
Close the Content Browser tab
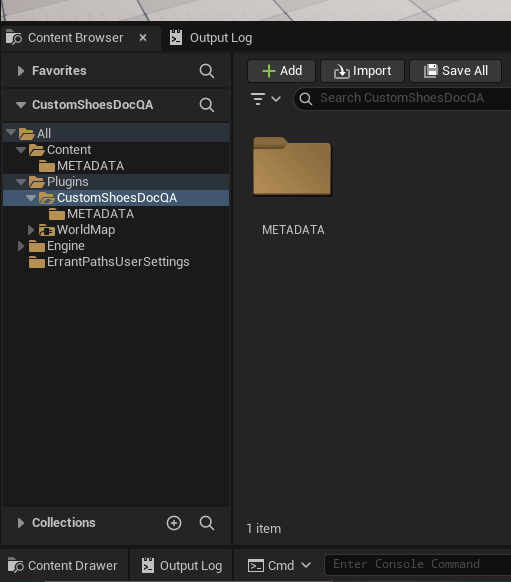(x=143, y=37)
